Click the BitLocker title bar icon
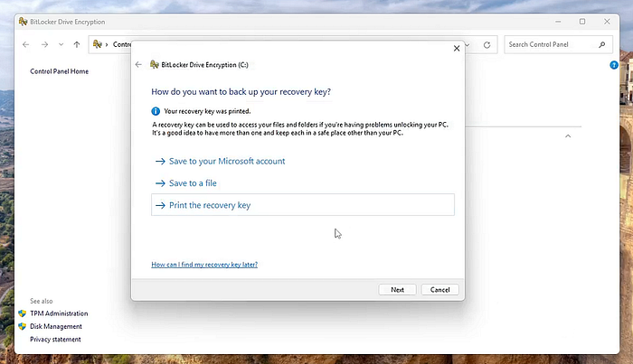The height and width of the screenshot is (364, 633). pyautogui.click(x=23, y=22)
